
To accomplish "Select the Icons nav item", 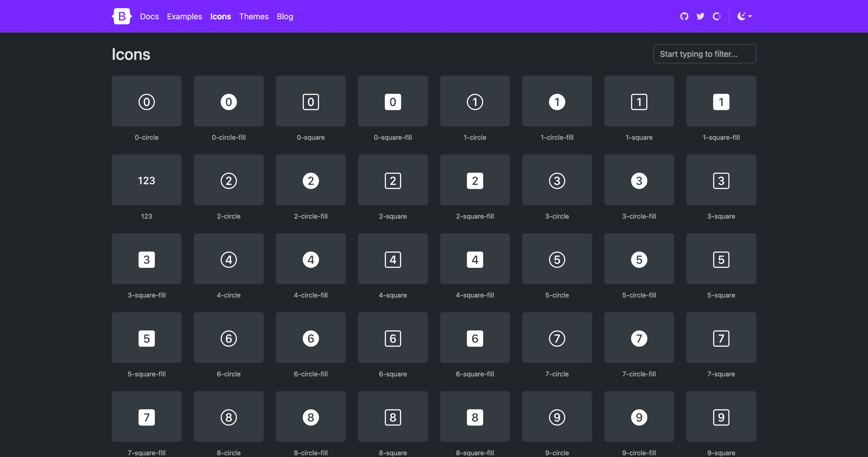I will tap(220, 16).
